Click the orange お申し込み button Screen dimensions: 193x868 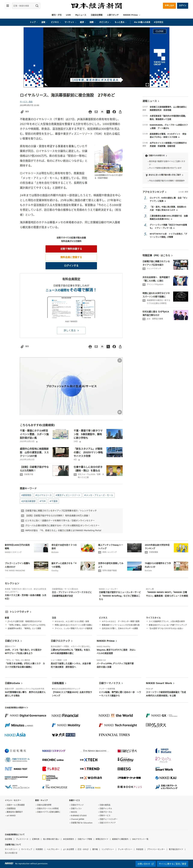(169, 5)
